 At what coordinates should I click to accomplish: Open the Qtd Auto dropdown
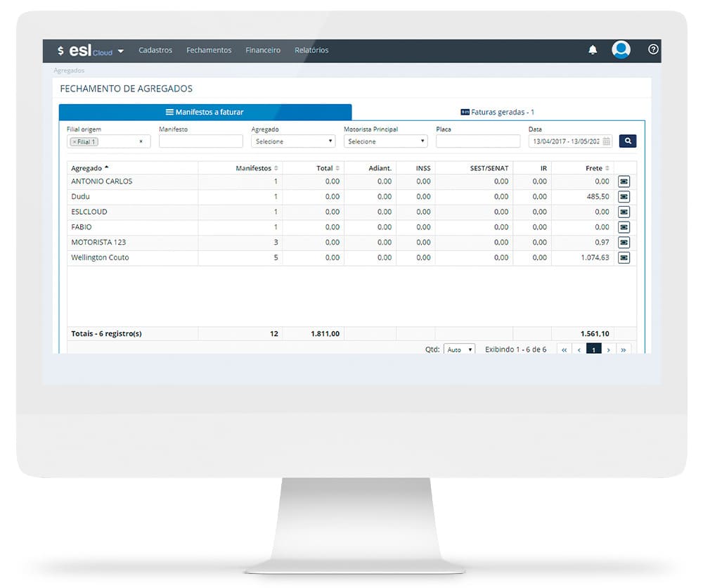pyautogui.click(x=459, y=350)
